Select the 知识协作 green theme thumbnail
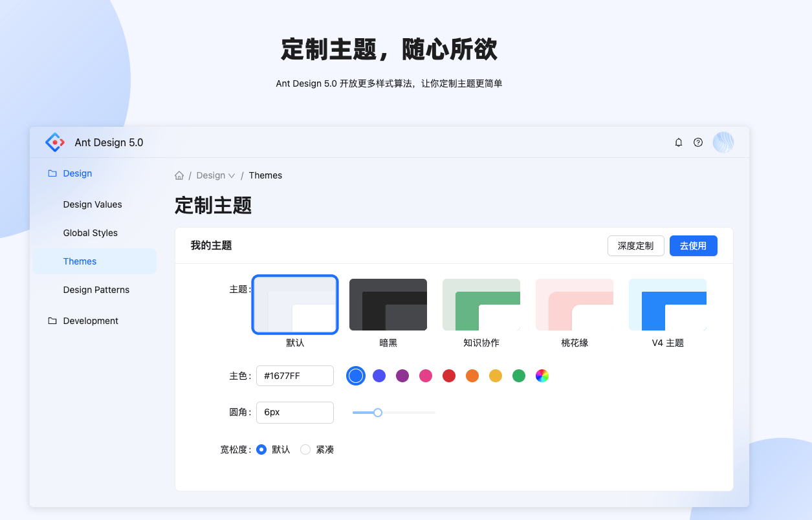The image size is (812, 520). [x=481, y=305]
